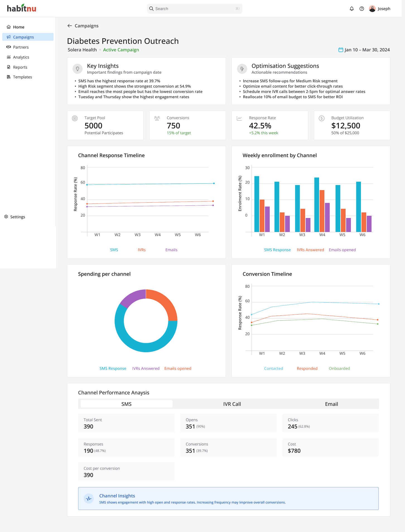The image size is (405, 532).
Task: Click SMS Response legend under spending donut
Action: pos(113,368)
